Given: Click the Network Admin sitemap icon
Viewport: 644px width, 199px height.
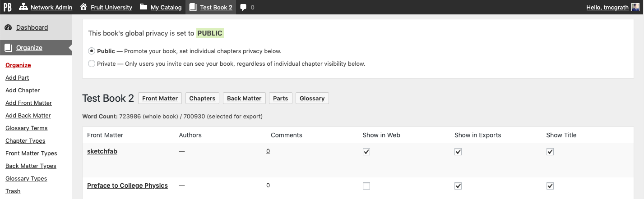Looking at the screenshot, I should [x=23, y=7].
